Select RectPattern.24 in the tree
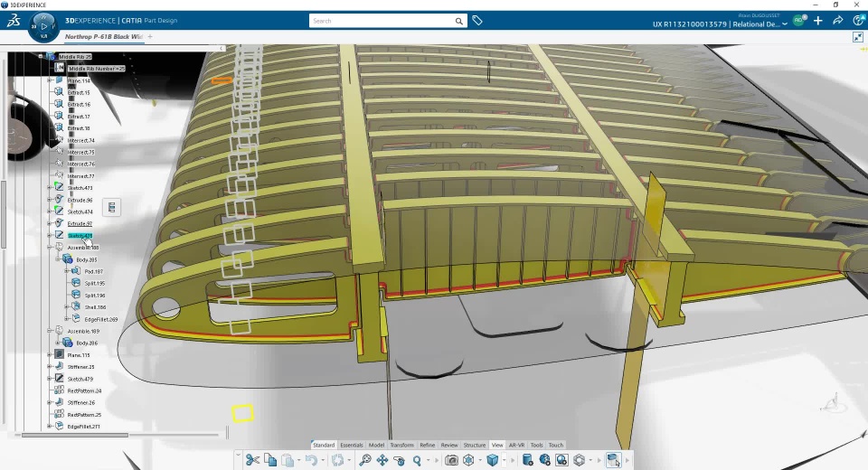Image resolution: width=868 pixels, height=470 pixels. pyautogui.click(x=84, y=390)
